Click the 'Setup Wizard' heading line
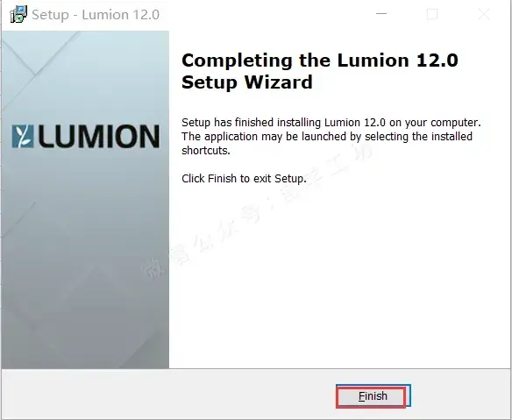This screenshot has width=512, height=420. click(x=247, y=82)
